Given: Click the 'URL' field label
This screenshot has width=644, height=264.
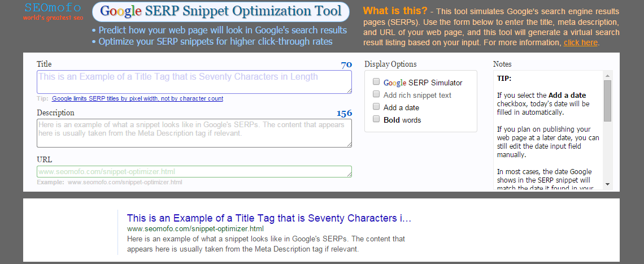Looking at the screenshot, I should [x=45, y=159].
